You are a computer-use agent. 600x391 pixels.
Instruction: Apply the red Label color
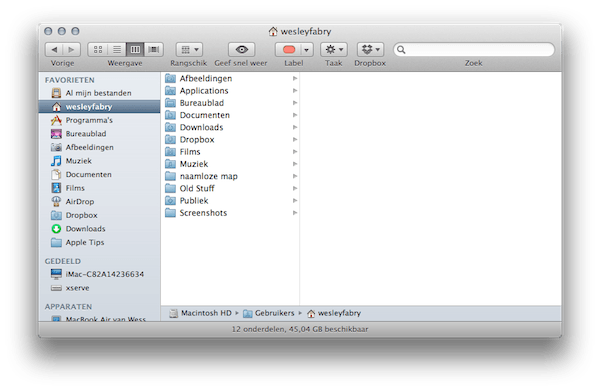tap(289, 49)
